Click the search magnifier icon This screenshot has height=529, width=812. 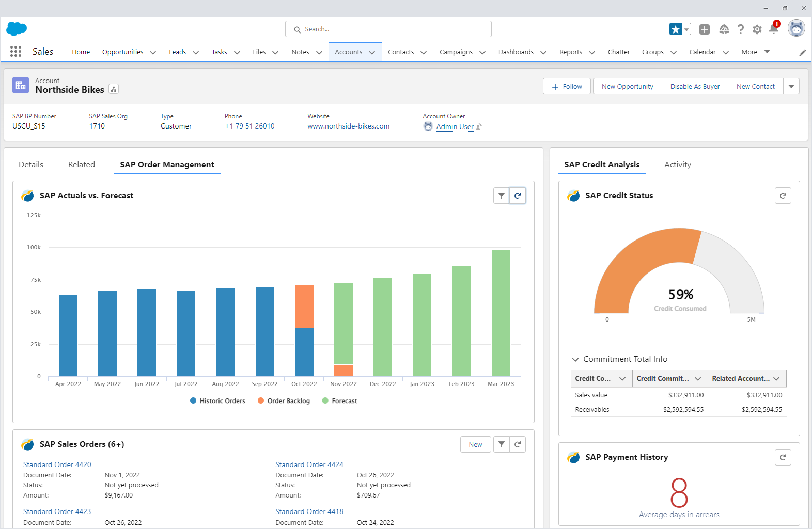(298, 29)
